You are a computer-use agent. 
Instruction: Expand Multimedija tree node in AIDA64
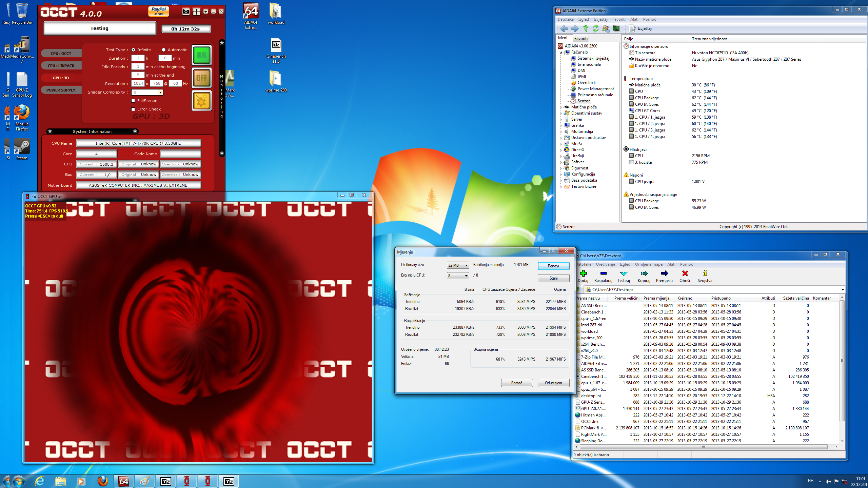tap(561, 132)
